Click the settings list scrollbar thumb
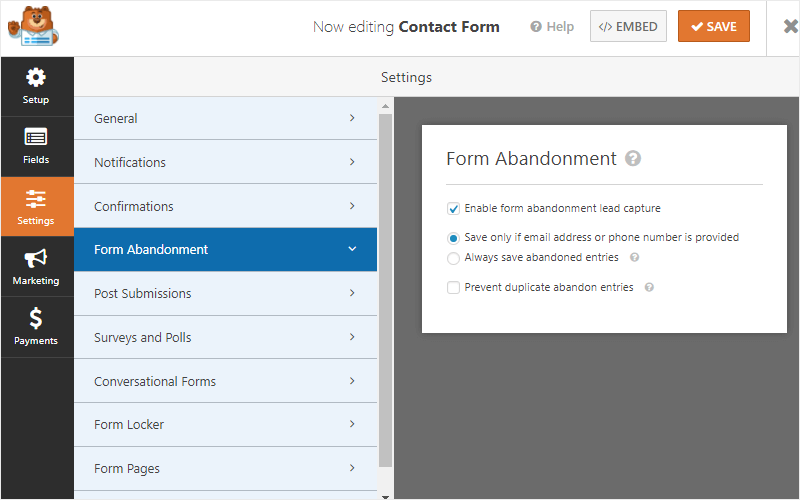Viewport: 800px width, 500px height. (x=385, y=290)
